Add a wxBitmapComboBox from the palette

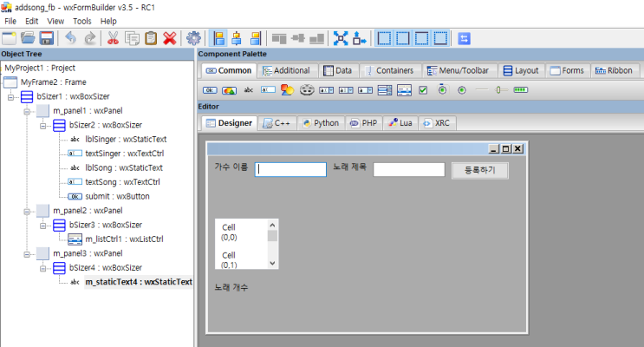pos(346,90)
